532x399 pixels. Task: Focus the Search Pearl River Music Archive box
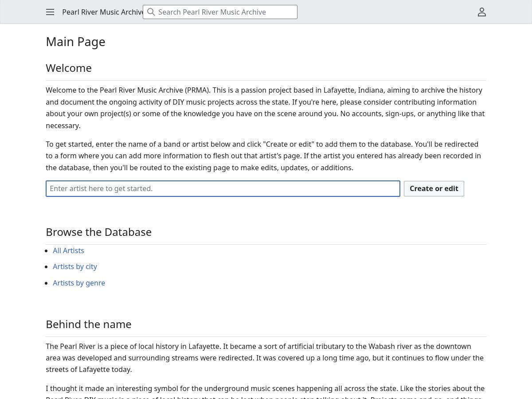tap(220, 12)
